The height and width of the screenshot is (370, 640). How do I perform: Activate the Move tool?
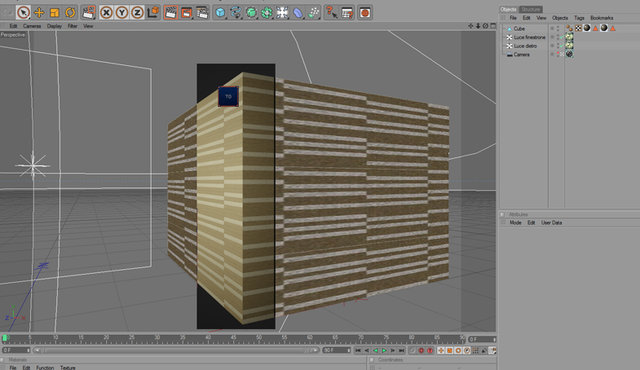point(39,12)
